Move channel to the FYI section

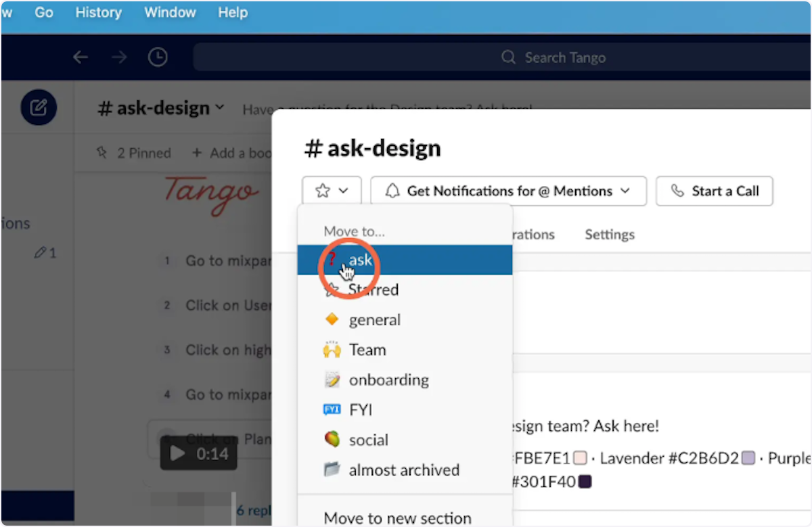pyautogui.click(x=405, y=410)
